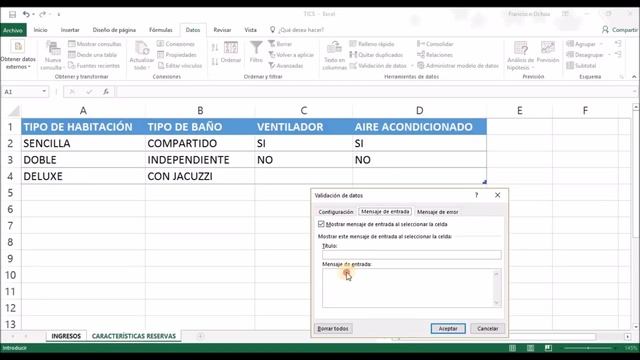Click the dialog help question mark

pos(476,195)
